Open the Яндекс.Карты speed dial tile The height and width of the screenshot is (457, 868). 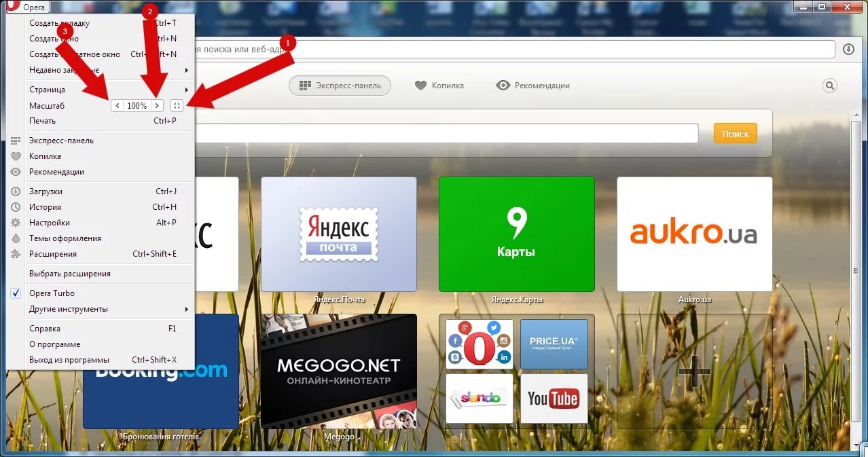click(517, 234)
